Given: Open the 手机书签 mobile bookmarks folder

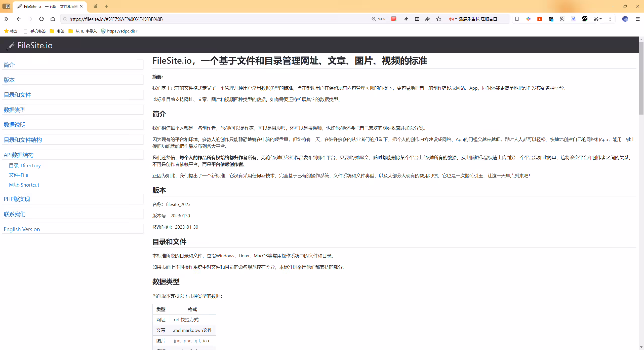Looking at the screenshot, I should point(34,31).
